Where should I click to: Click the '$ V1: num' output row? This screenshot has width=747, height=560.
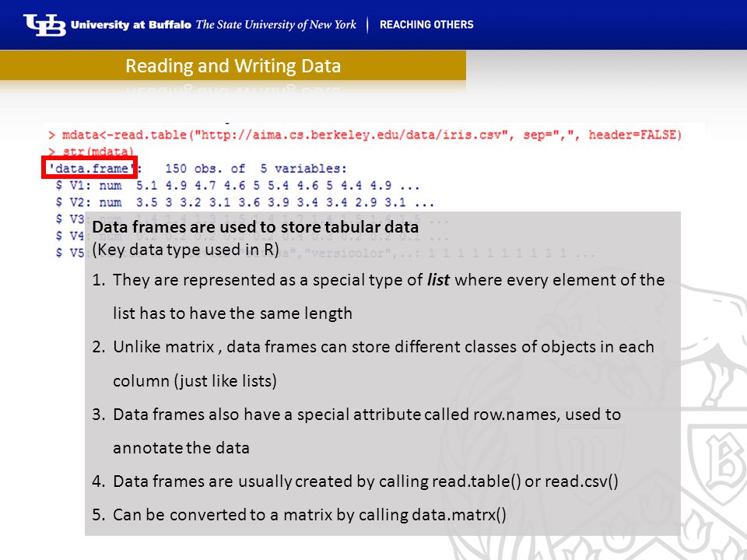(237, 185)
